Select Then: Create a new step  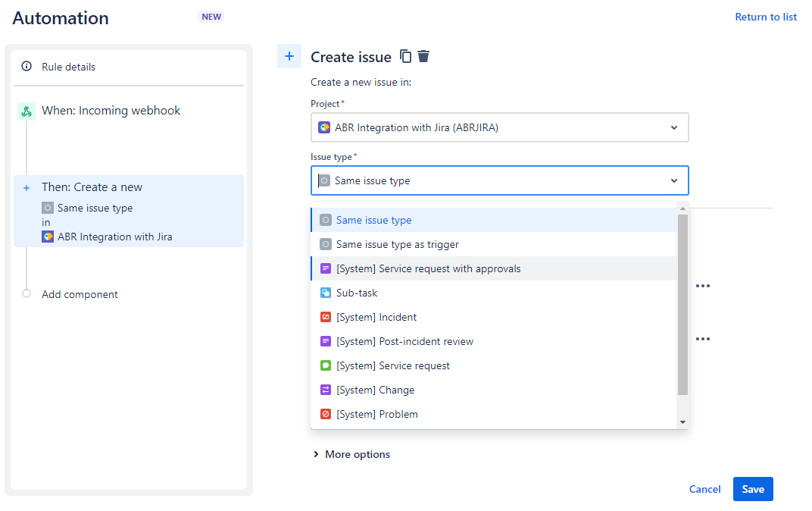click(129, 211)
